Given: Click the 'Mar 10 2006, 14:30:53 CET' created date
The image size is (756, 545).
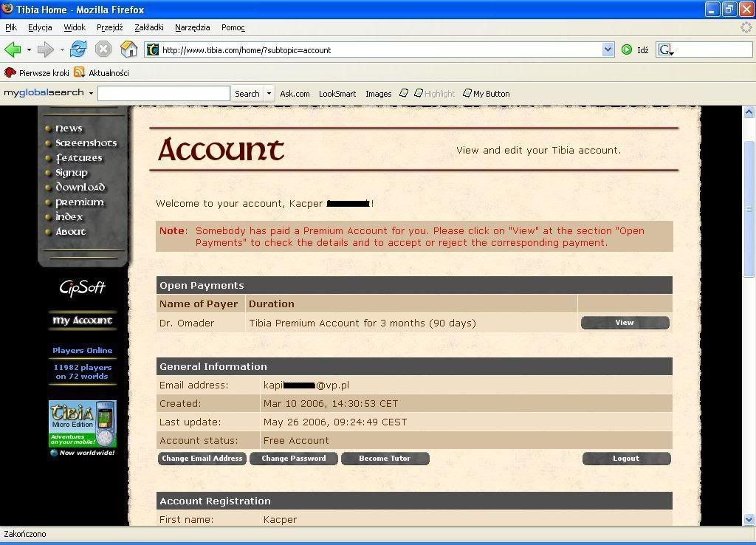Looking at the screenshot, I should [331, 404].
